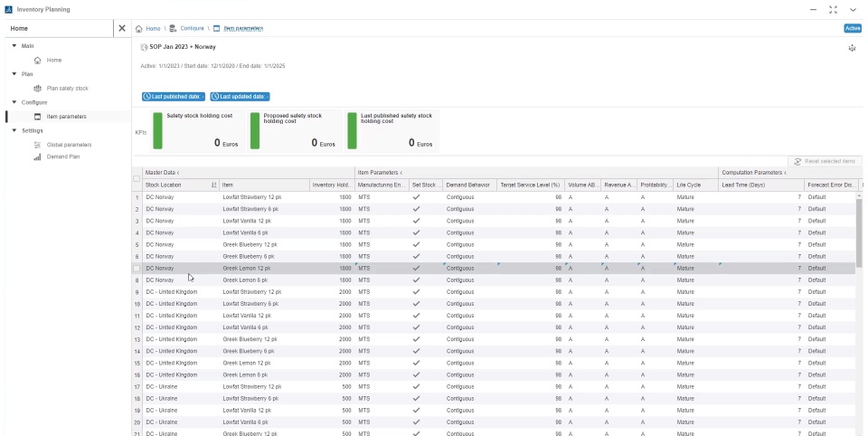Collapse the Item Parameters column group
Image resolution: width=868 pixels, height=436 pixels.
pyautogui.click(x=401, y=174)
